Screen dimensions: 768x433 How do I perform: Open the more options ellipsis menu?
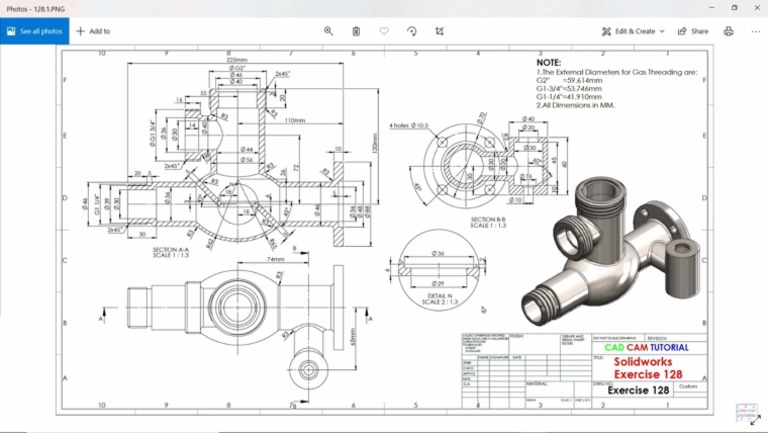coord(755,31)
